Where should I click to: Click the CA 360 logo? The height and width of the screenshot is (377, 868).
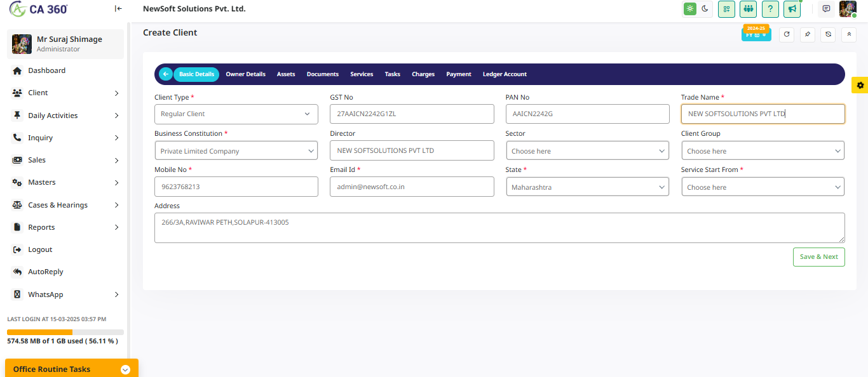38,9
